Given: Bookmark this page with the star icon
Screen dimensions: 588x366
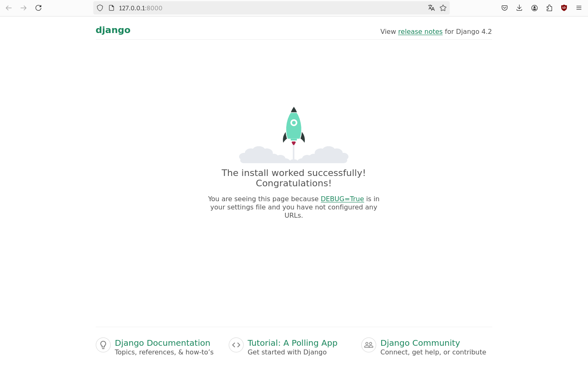Looking at the screenshot, I should tap(443, 8).
